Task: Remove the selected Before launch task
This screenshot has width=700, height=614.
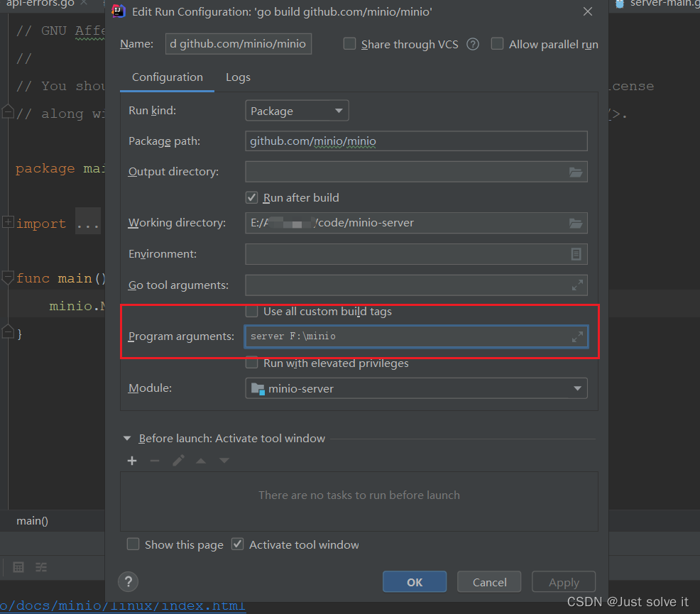Action: click(155, 461)
